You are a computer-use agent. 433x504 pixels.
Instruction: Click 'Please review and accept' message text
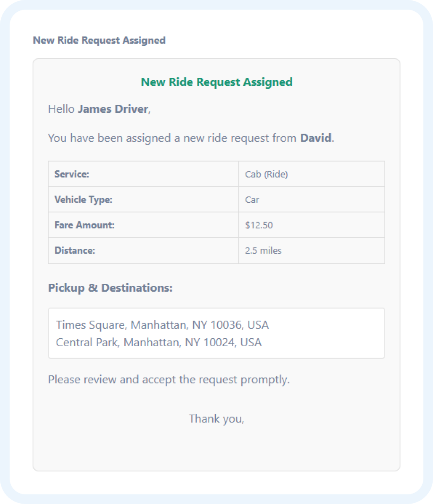click(169, 380)
